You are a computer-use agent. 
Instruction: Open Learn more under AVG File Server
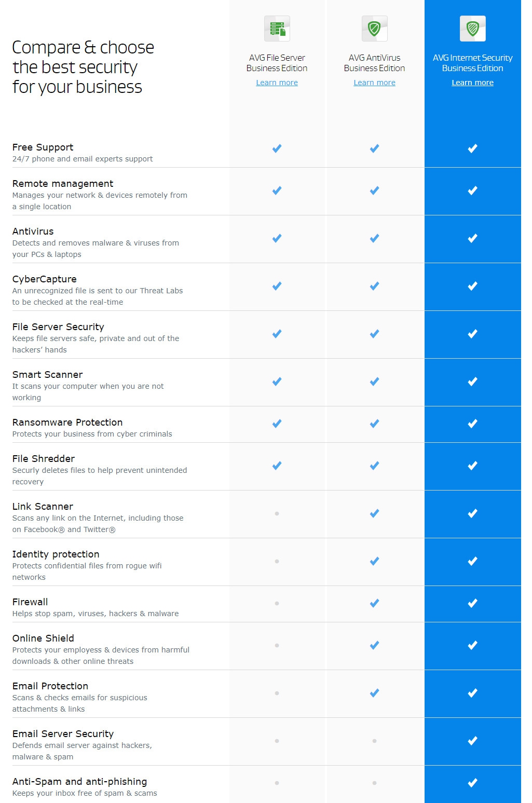(x=277, y=83)
